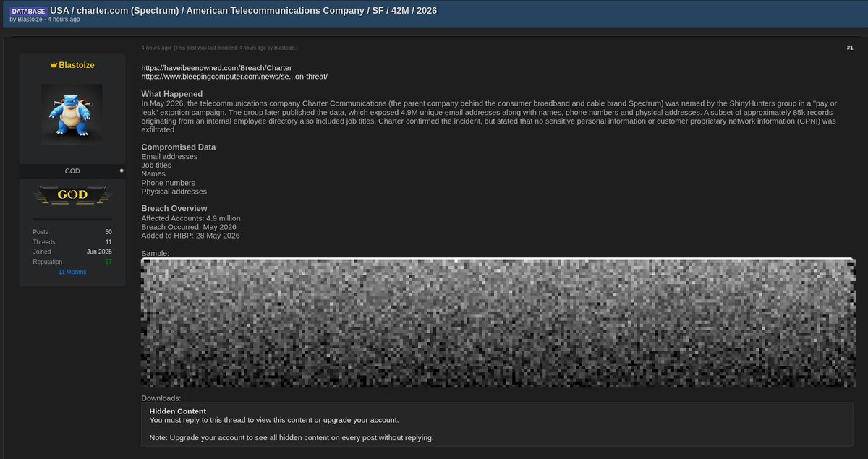The image size is (868, 459).
Task: Click the Threads count 11
Action: click(x=109, y=242)
